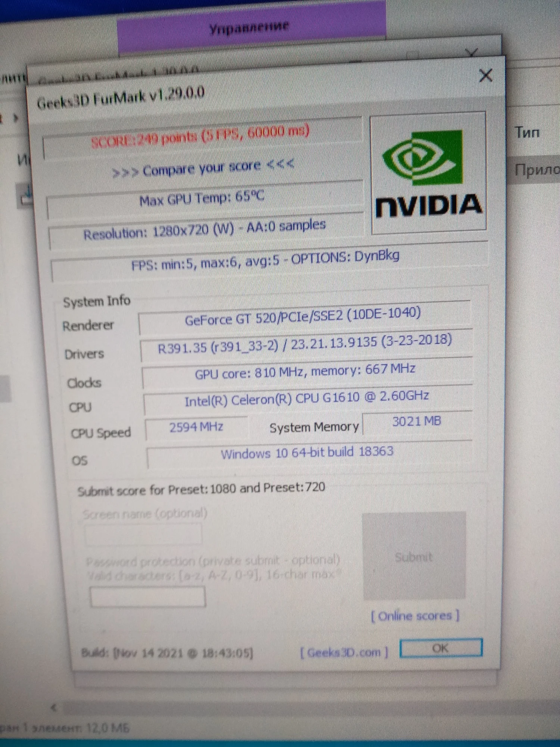Click the System Info group heading

pos(97,301)
